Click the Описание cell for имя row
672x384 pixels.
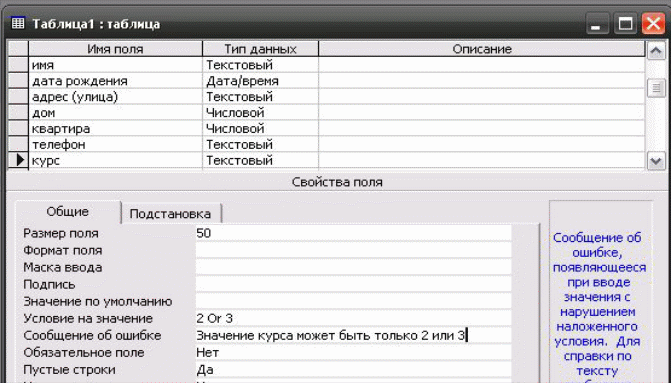point(482,65)
